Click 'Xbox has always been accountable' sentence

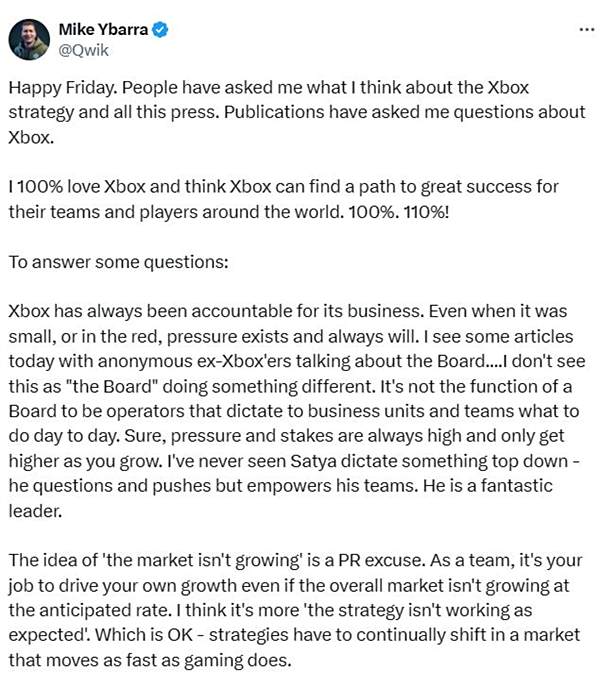pos(215,311)
